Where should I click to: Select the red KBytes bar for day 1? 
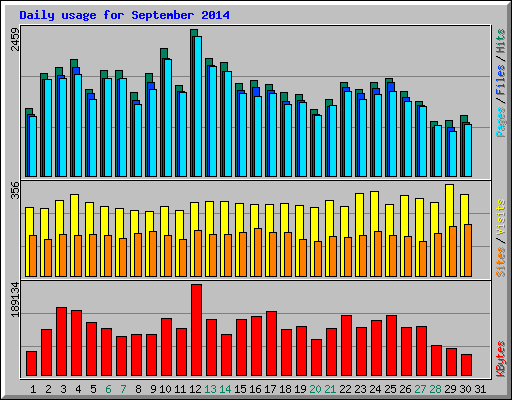(x=31, y=363)
